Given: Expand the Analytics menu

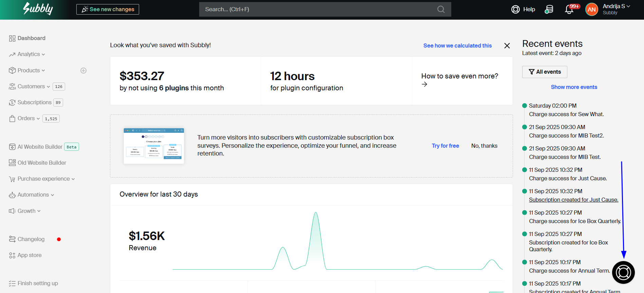Looking at the screenshot, I should pos(43,54).
